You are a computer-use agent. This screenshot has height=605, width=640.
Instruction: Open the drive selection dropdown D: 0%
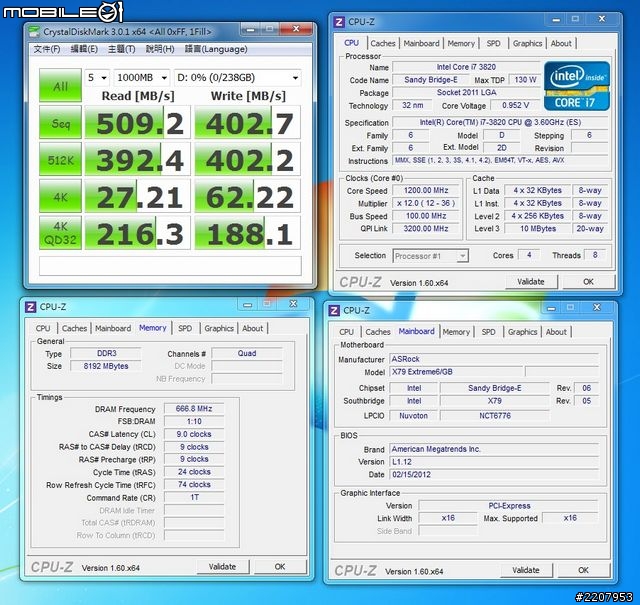(238, 78)
